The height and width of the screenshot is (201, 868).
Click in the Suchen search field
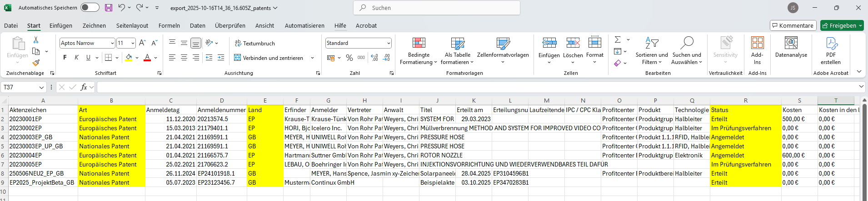pos(437,8)
